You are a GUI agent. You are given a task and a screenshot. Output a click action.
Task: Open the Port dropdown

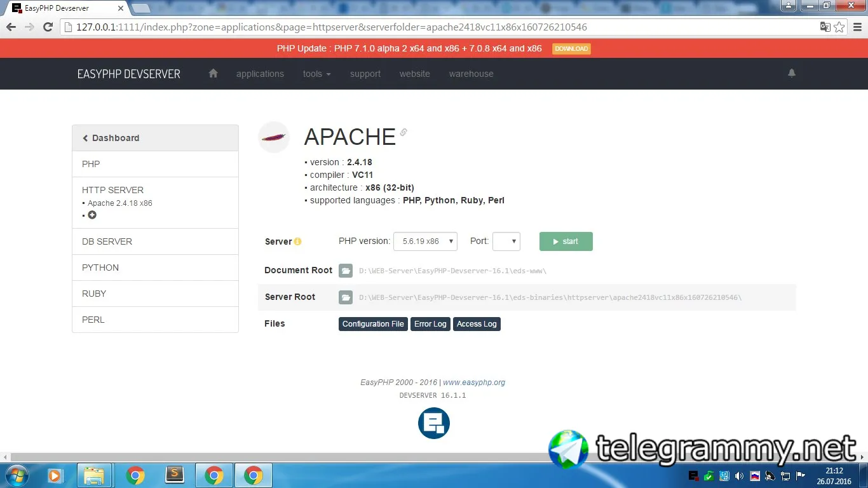tap(506, 241)
